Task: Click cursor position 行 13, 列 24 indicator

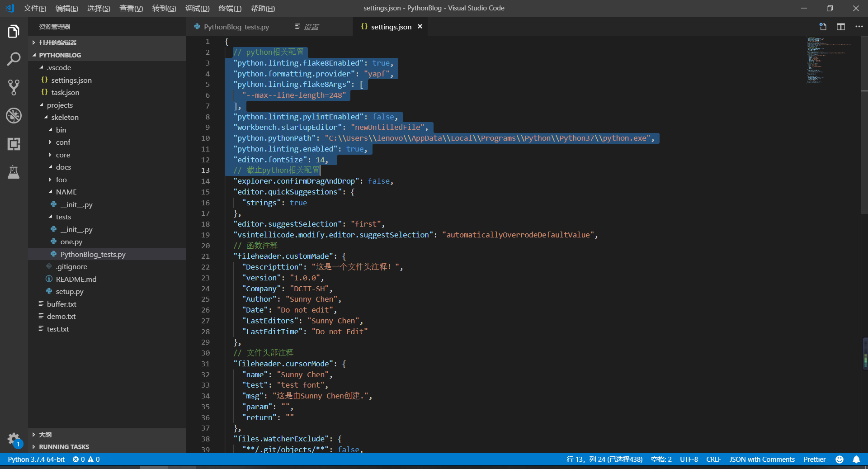Action: (x=604, y=460)
